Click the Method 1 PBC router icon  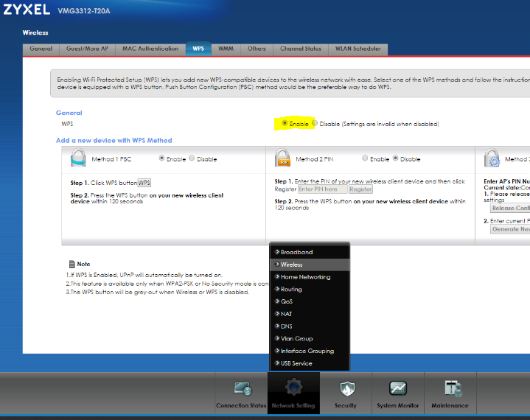pos(78,158)
